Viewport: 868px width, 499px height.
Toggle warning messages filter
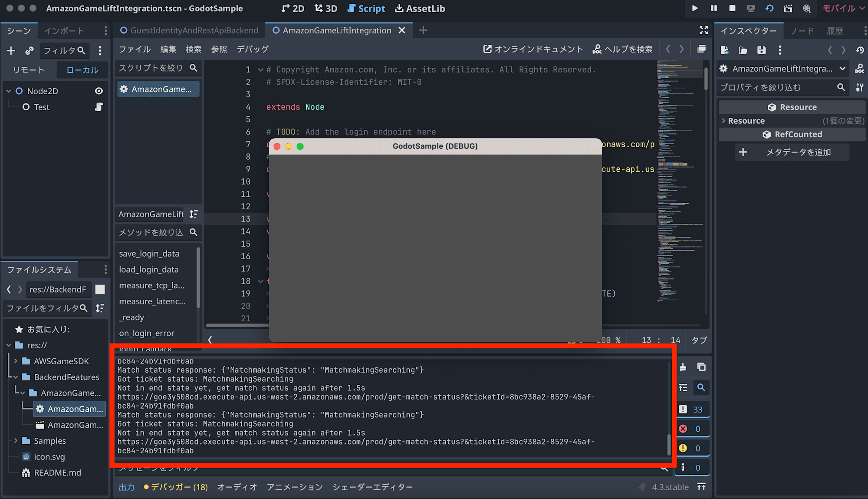point(693,448)
